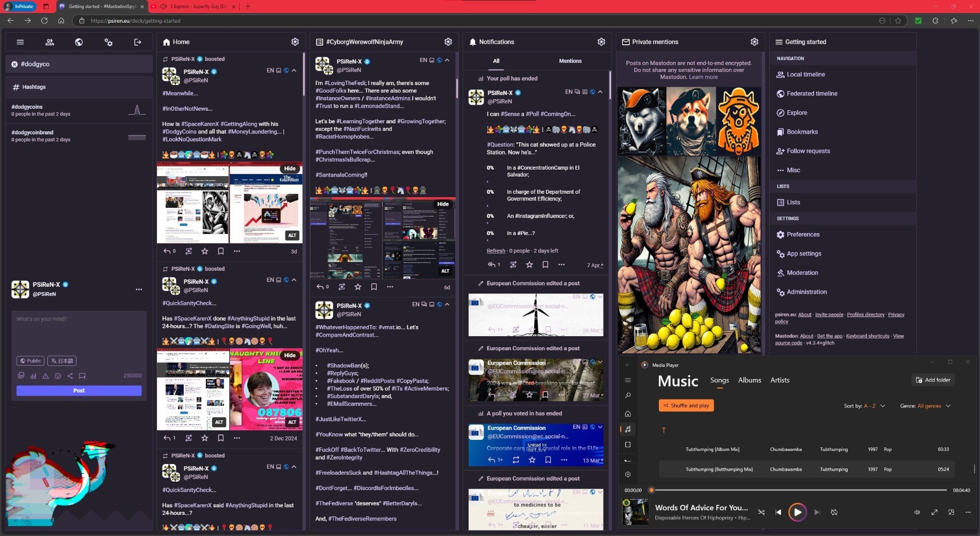Open Media Player settings gear
This screenshot has height=536, width=980.
[628, 475]
